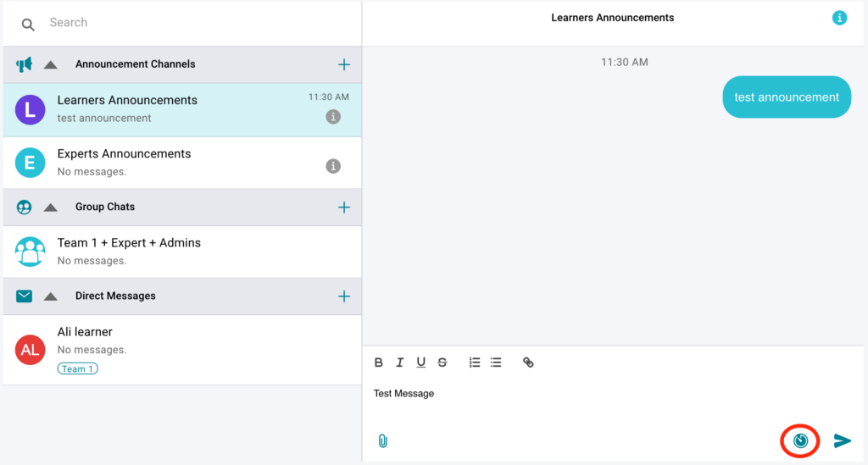Click info icon on the Learners Announcements row

coord(333,117)
